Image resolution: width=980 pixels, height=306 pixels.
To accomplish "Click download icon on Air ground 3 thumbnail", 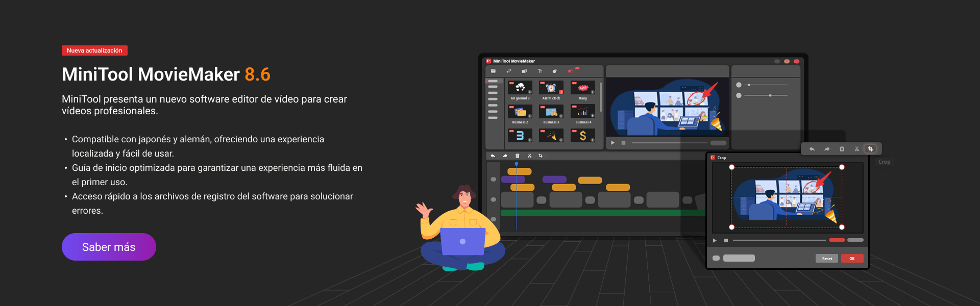I will (x=530, y=92).
